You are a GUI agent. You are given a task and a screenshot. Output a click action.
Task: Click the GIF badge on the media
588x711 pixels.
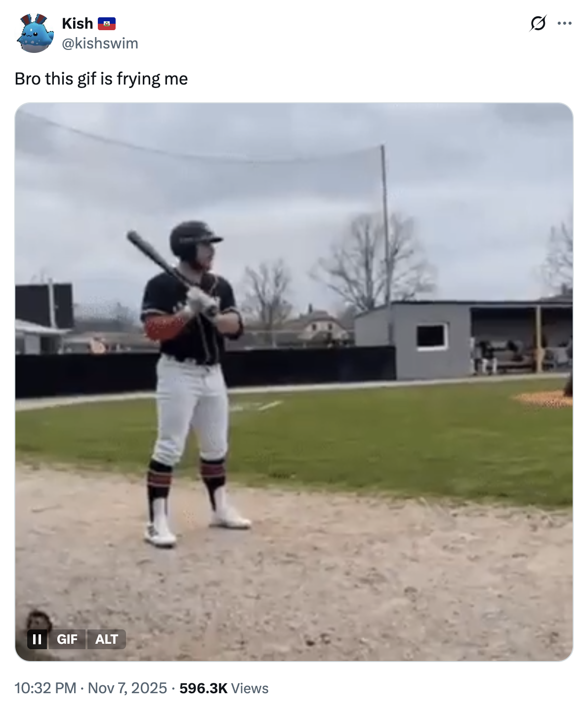click(67, 639)
